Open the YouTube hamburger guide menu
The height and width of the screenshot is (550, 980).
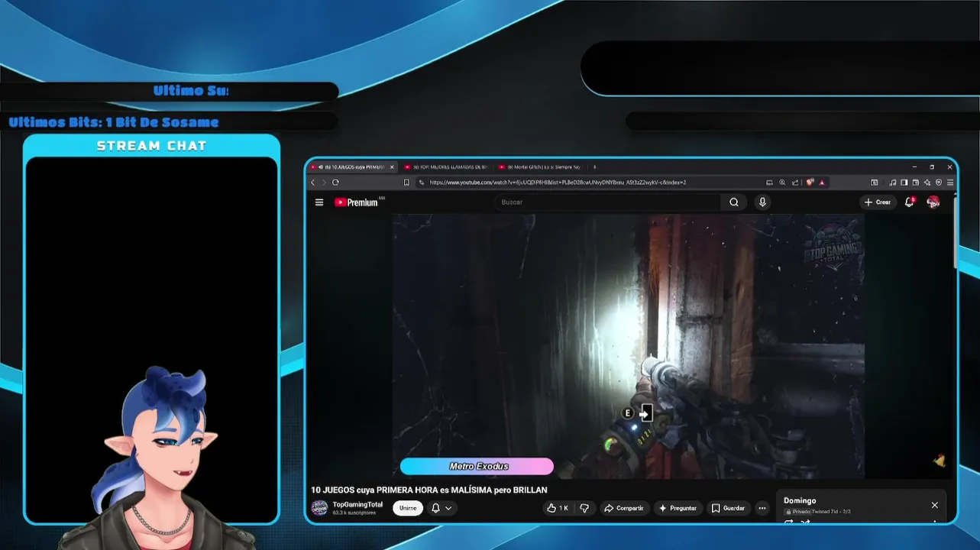coord(319,202)
